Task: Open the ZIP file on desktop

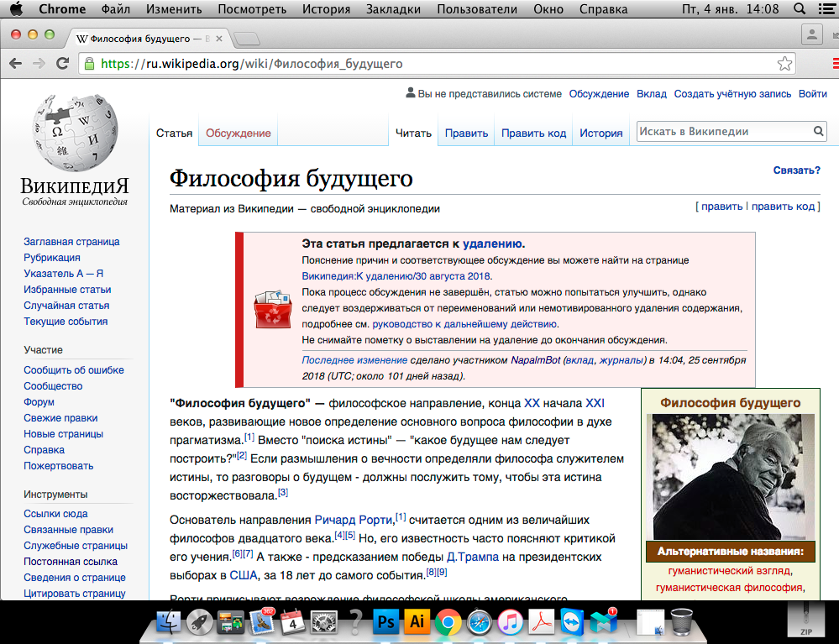Action: (805, 620)
